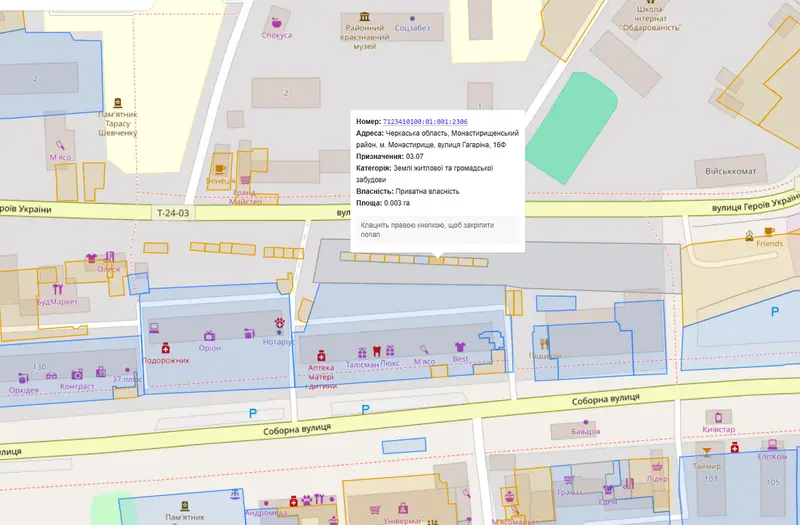
Task: Select the parking P sign near Friends
Action: (775, 312)
